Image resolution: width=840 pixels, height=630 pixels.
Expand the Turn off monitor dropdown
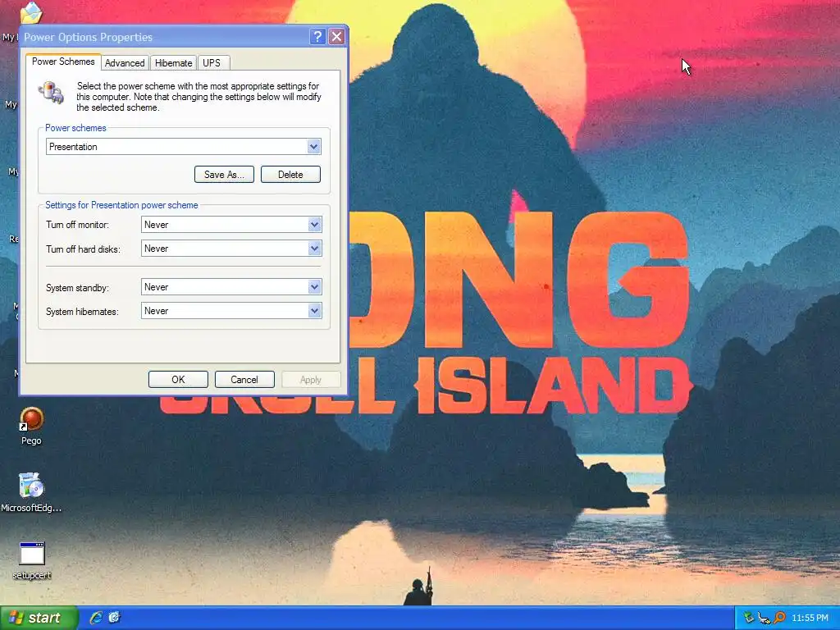[231, 225]
